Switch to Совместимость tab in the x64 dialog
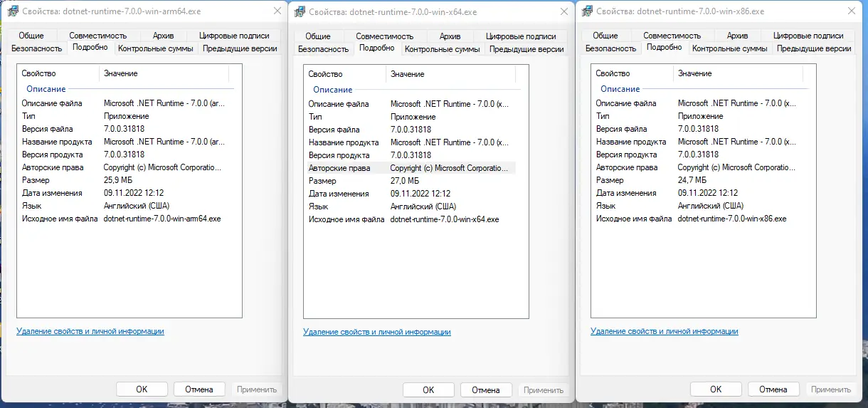Viewport: 868px width, 408px height. 385,36
